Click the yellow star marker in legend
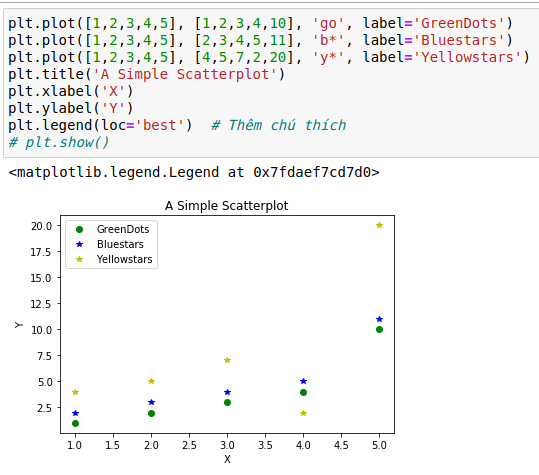 click(79, 259)
